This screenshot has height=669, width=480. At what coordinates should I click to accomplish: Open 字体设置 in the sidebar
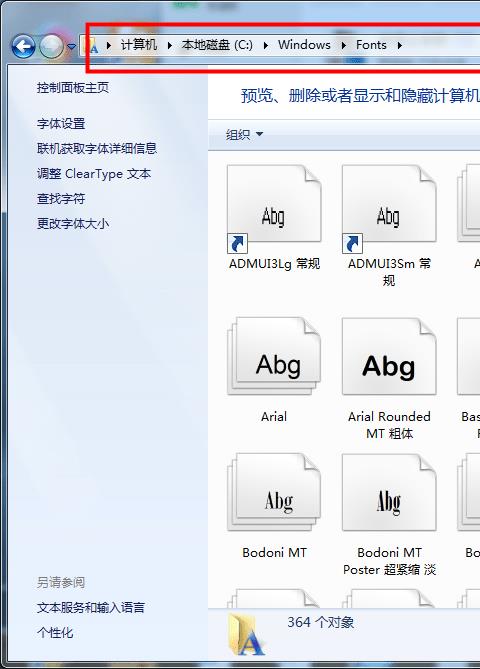61,124
